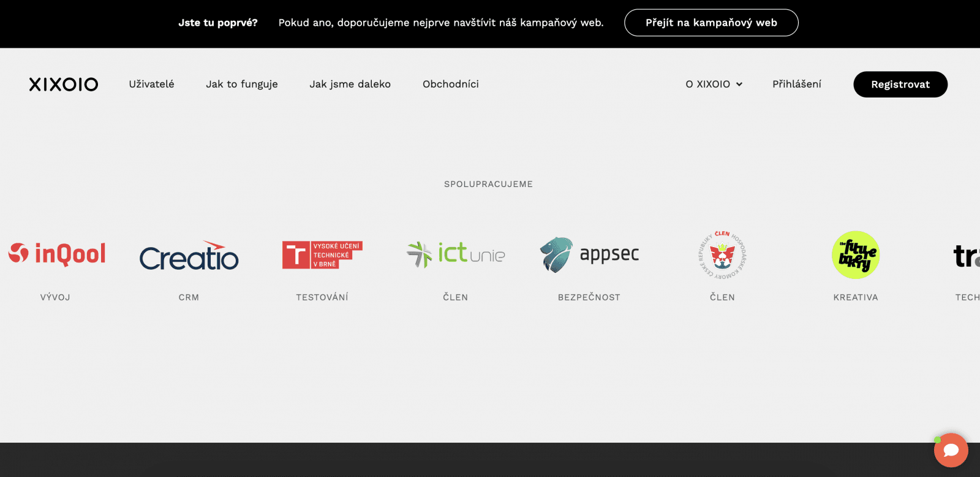Click Přejít na kampaňový web button
The height and width of the screenshot is (477, 980).
coord(711,23)
